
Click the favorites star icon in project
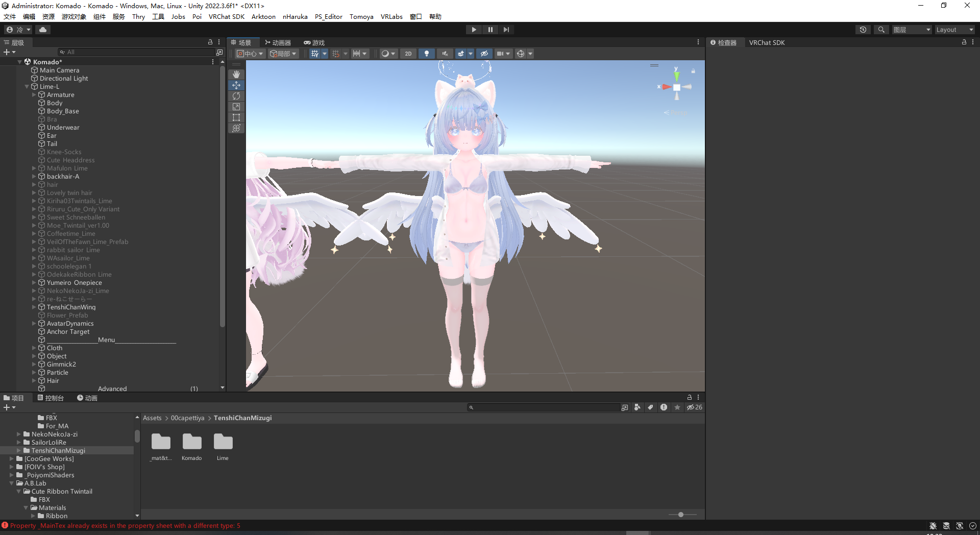pos(677,407)
